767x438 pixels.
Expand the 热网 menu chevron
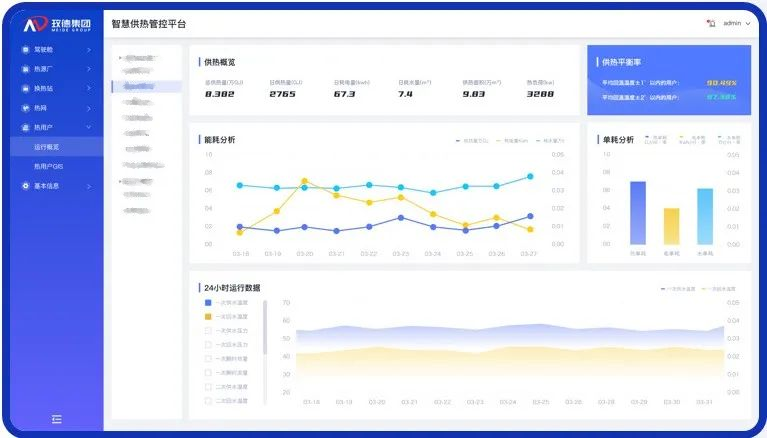(89, 108)
